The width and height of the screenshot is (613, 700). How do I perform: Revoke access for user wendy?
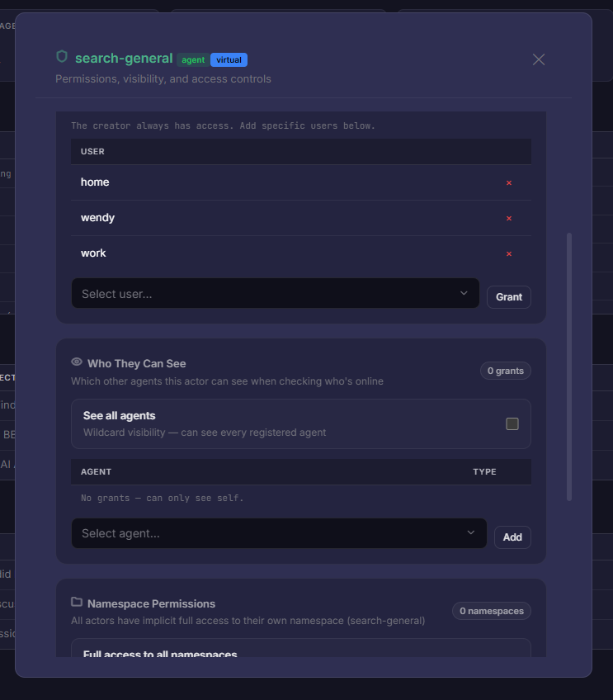508,218
